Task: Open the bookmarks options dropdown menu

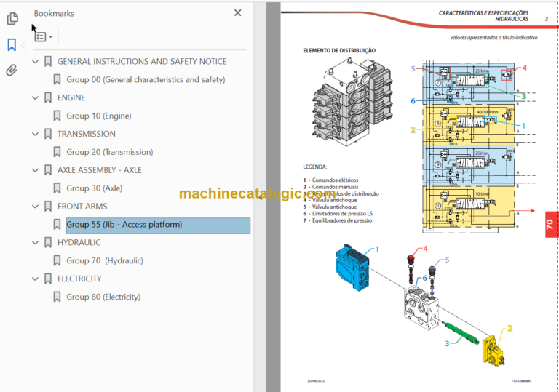Action: (44, 36)
